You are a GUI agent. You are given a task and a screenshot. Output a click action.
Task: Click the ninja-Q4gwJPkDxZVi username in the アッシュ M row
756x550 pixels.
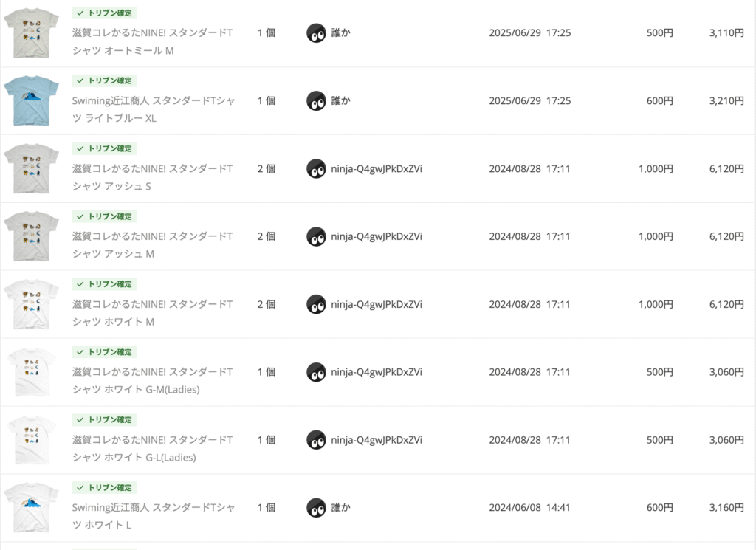coord(377,236)
